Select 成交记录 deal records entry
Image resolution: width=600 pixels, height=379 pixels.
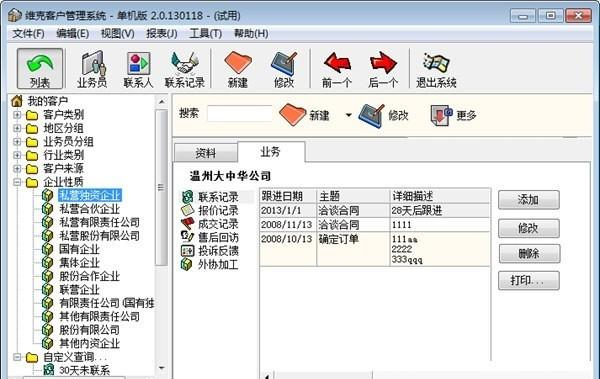click(x=218, y=224)
